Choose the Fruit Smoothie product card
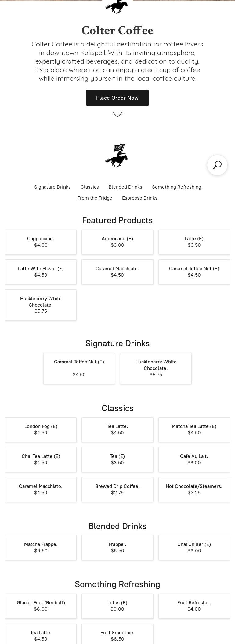This screenshot has width=235, height=644. pyautogui.click(x=117, y=635)
